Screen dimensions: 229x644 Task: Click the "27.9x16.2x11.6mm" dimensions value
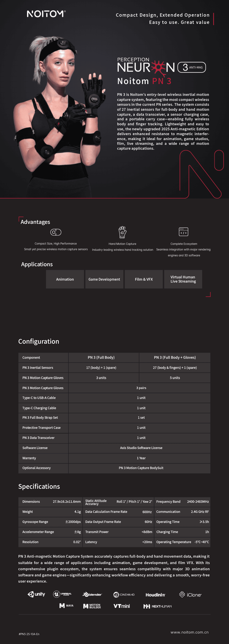point(67,502)
